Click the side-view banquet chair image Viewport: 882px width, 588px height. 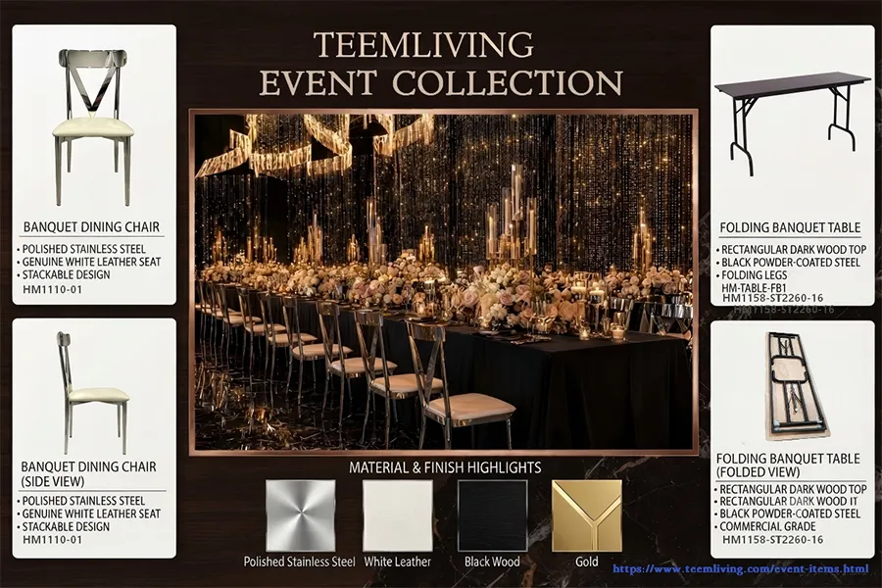click(93, 392)
